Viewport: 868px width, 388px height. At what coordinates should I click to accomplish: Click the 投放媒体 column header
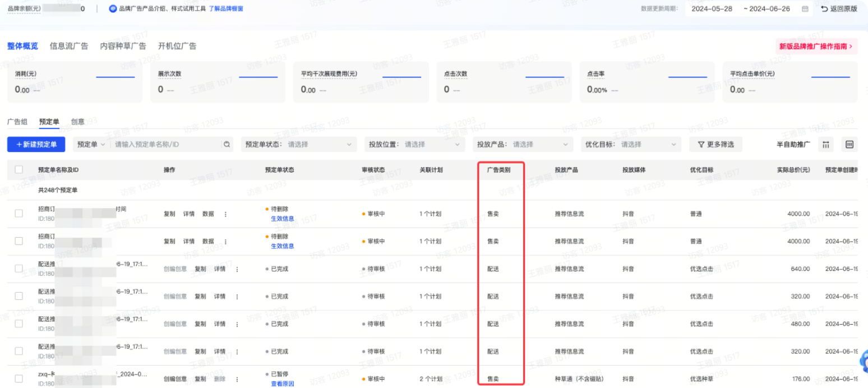click(634, 169)
